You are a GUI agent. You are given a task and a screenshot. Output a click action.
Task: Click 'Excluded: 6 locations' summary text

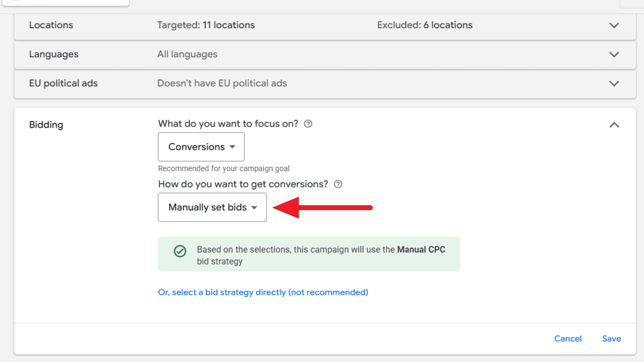click(425, 25)
